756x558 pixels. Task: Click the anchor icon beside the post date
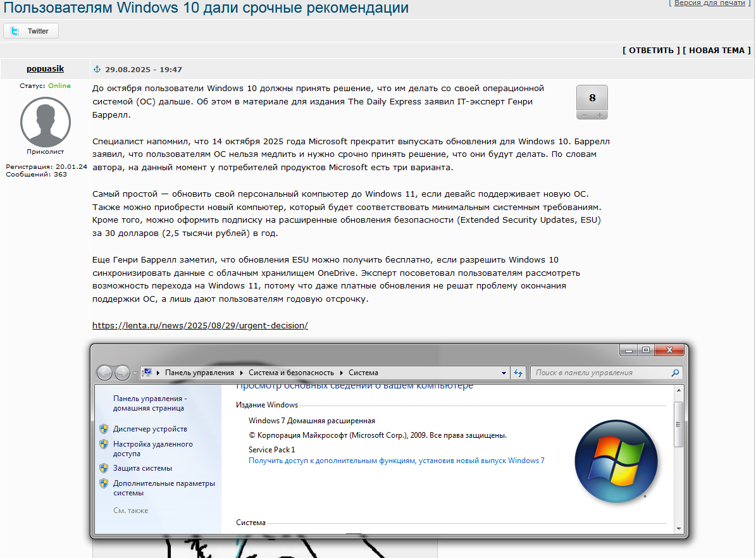click(97, 69)
